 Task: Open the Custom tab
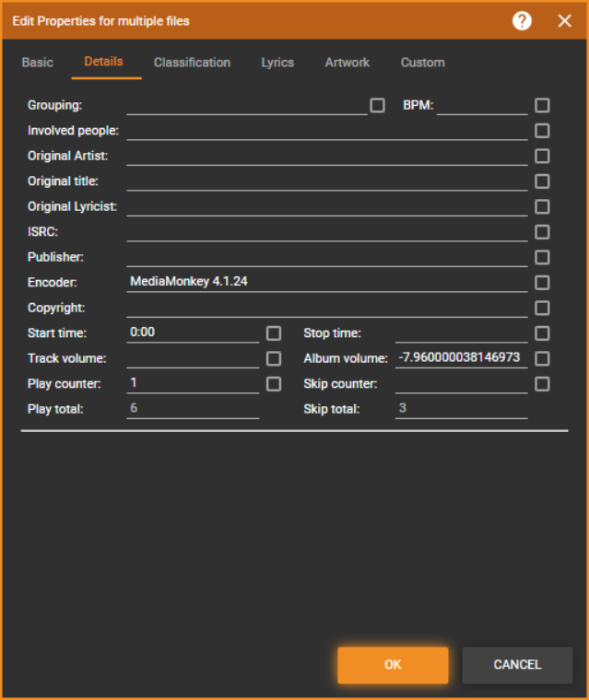pos(422,63)
